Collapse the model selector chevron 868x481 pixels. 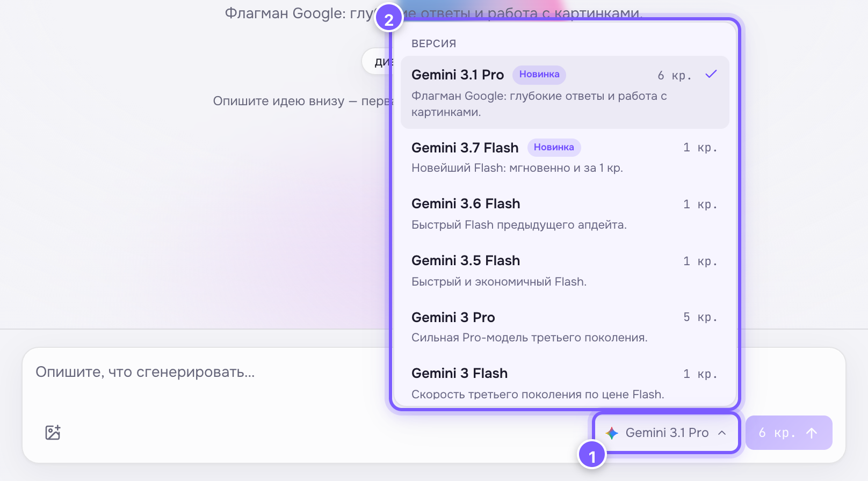722,433
